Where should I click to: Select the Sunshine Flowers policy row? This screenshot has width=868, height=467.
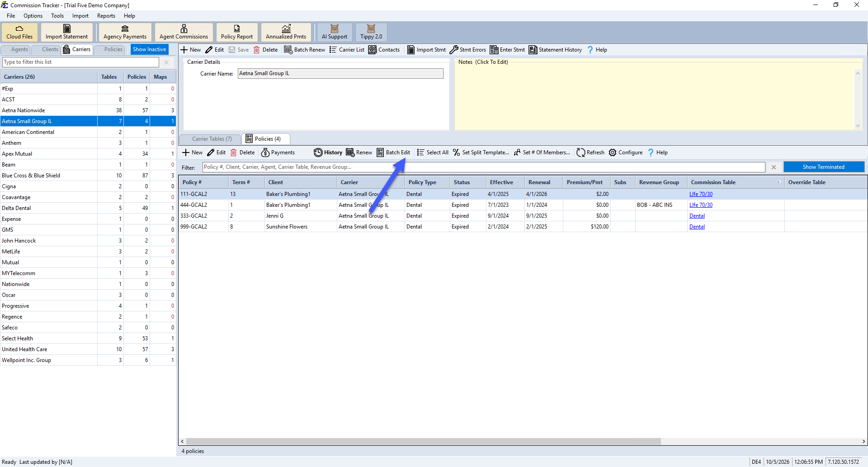tap(523, 227)
